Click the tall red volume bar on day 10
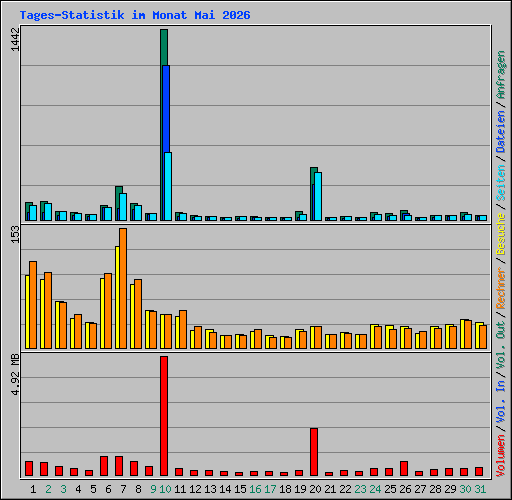Screen dimensions: 512x500 (164, 416)
